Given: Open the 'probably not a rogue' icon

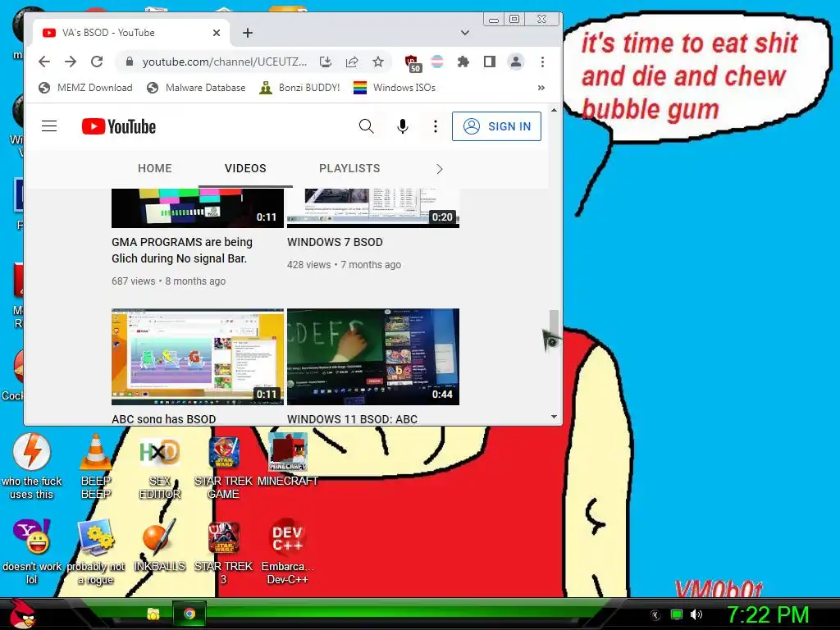Looking at the screenshot, I should [95, 552].
